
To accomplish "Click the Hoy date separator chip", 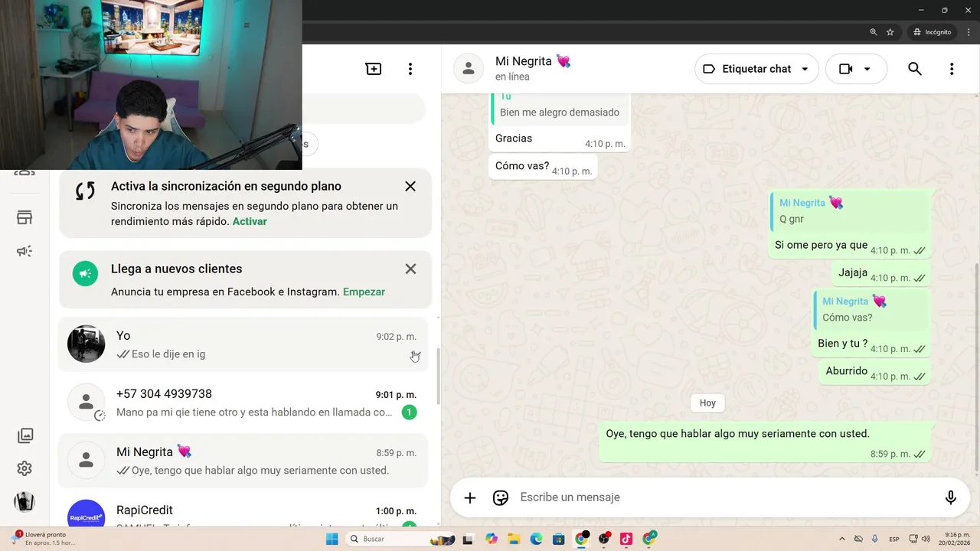I will [x=707, y=403].
